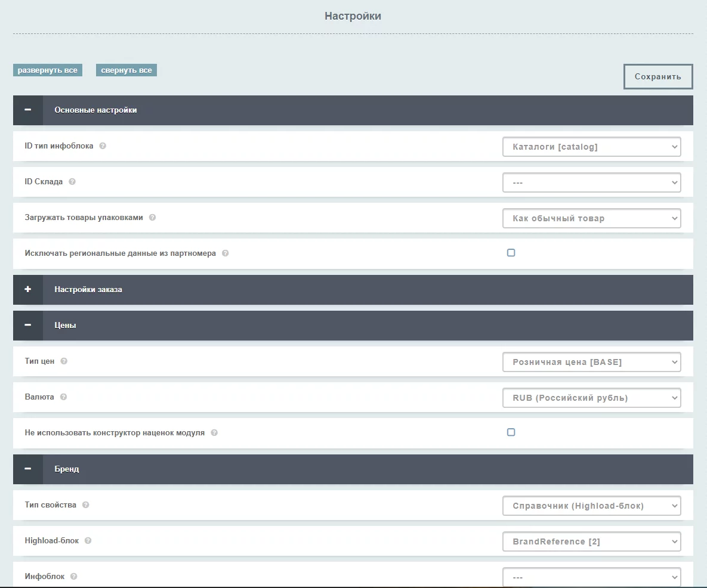707x588 pixels.
Task: Enable Исключать региональные данные из партномера checkbox
Action: pos(511,253)
